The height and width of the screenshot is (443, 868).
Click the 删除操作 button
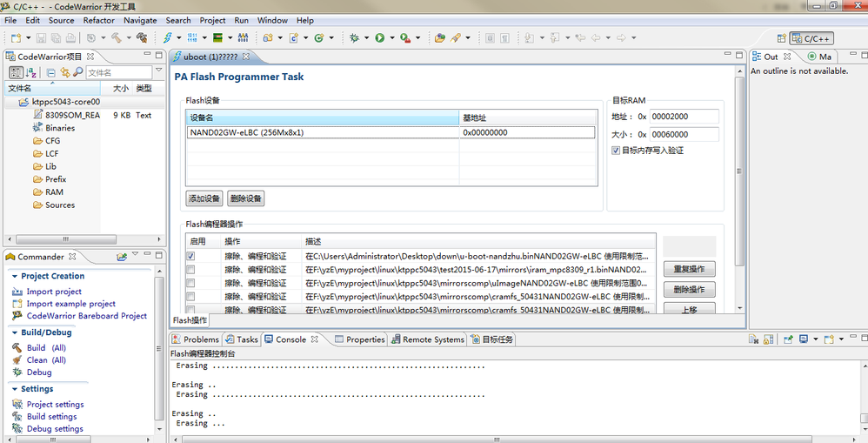689,290
